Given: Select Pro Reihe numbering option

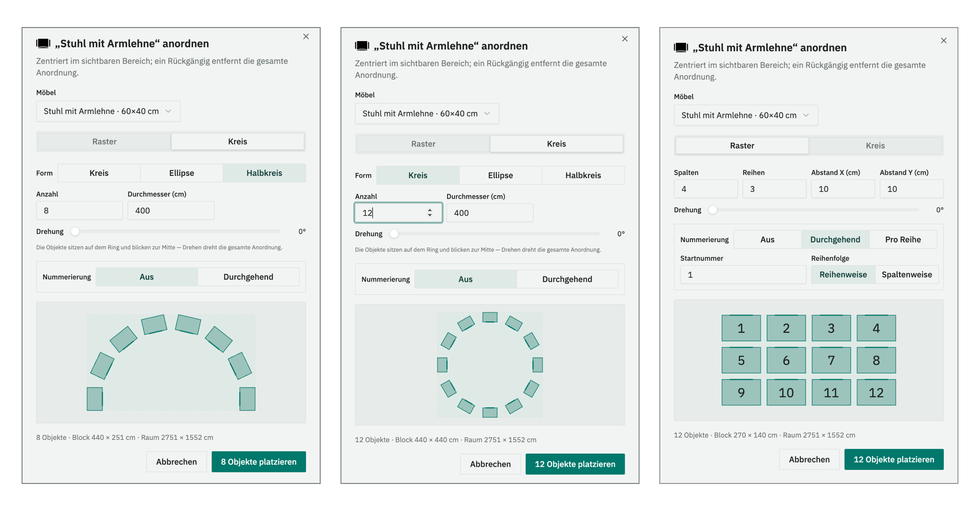Looking at the screenshot, I should coord(903,240).
